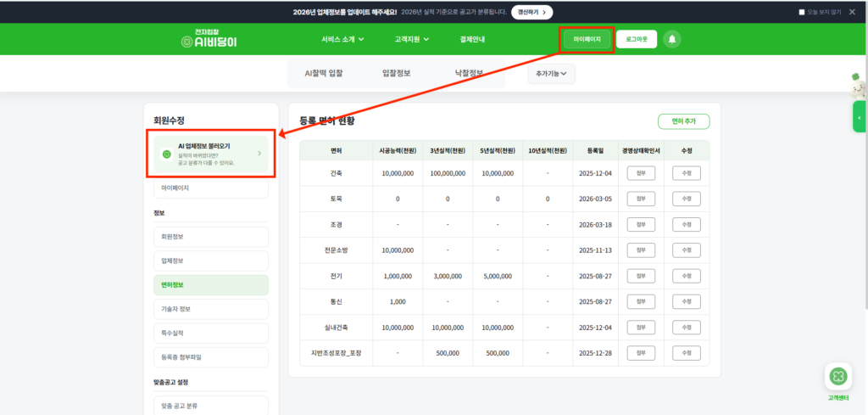Image resolution: width=868 pixels, height=415 pixels.
Task: Select 맞춤 공고 분류 in the sidebar
Action: pyautogui.click(x=211, y=406)
